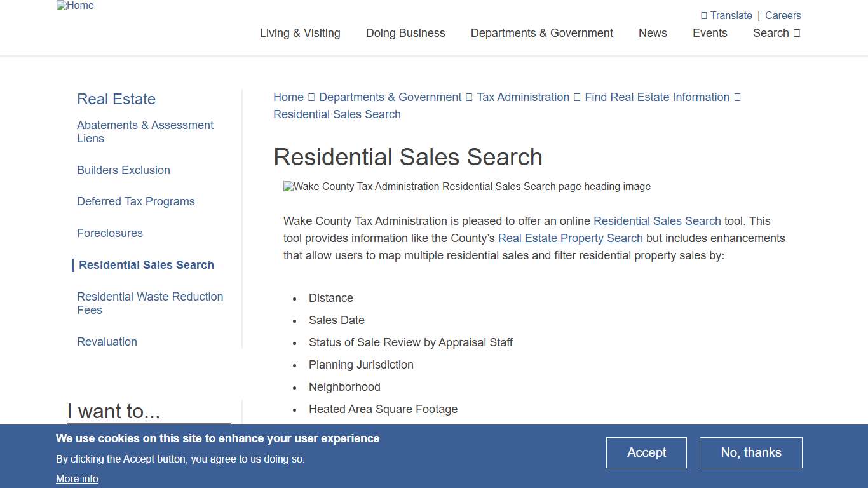The height and width of the screenshot is (488, 868).
Task: Open the Events page
Action: click(710, 33)
